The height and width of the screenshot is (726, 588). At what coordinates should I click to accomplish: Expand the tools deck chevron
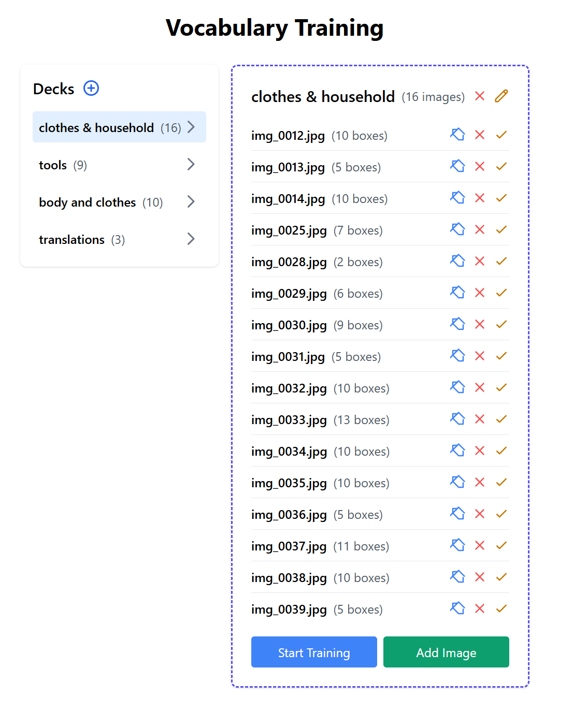pyautogui.click(x=191, y=165)
